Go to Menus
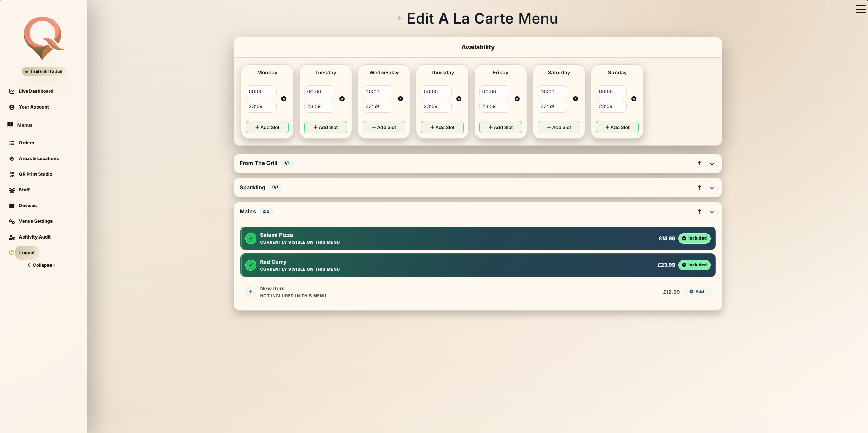 (x=25, y=125)
